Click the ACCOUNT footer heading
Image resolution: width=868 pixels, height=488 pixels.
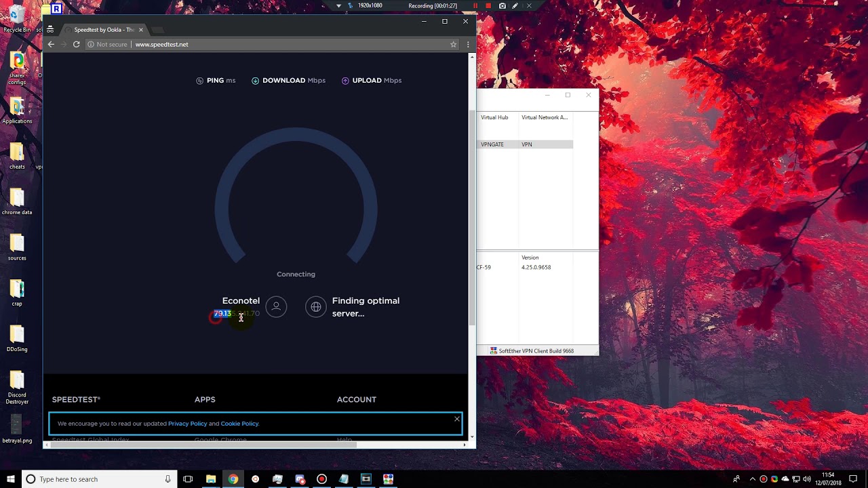357,400
